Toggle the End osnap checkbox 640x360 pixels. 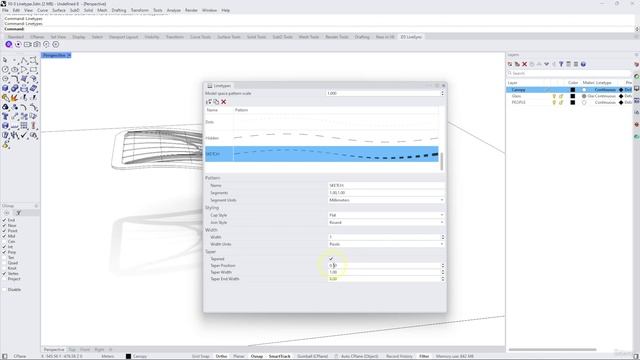[4, 220]
